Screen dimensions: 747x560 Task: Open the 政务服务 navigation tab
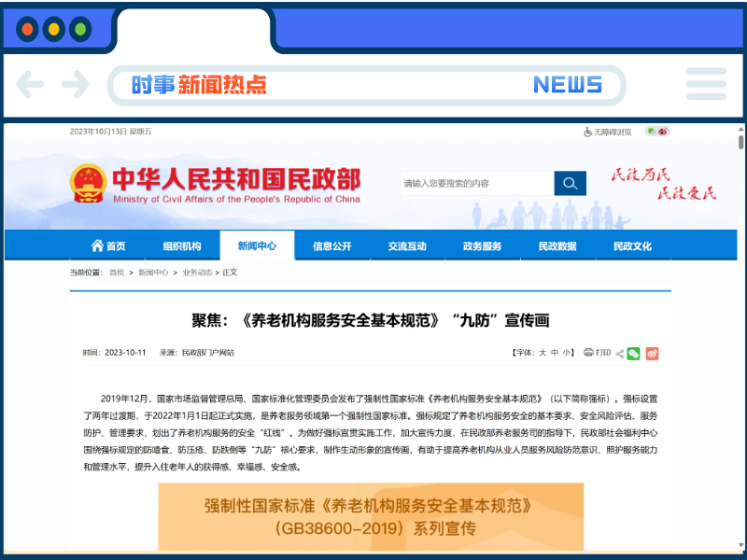pyautogui.click(x=483, y=245)
